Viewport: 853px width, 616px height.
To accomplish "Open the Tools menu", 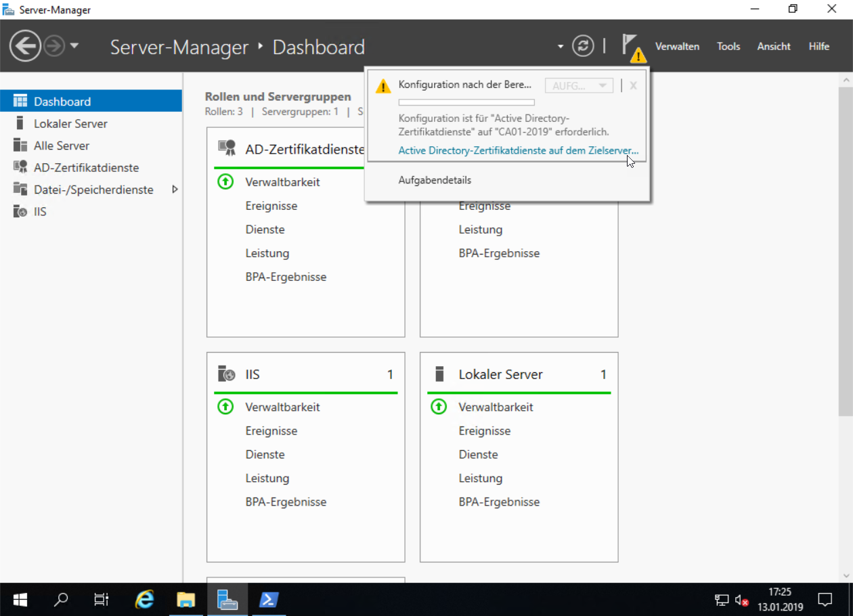I will point(728,47).
